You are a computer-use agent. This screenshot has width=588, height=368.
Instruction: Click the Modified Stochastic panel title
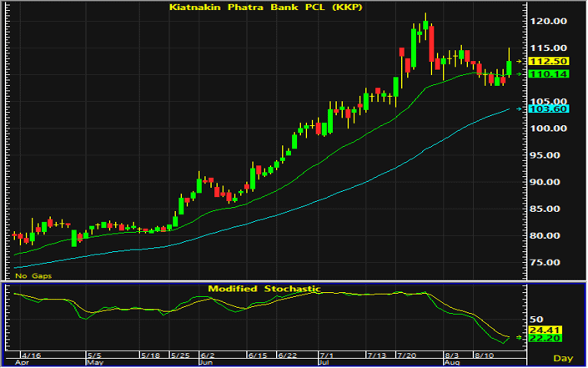pos(264,289)
